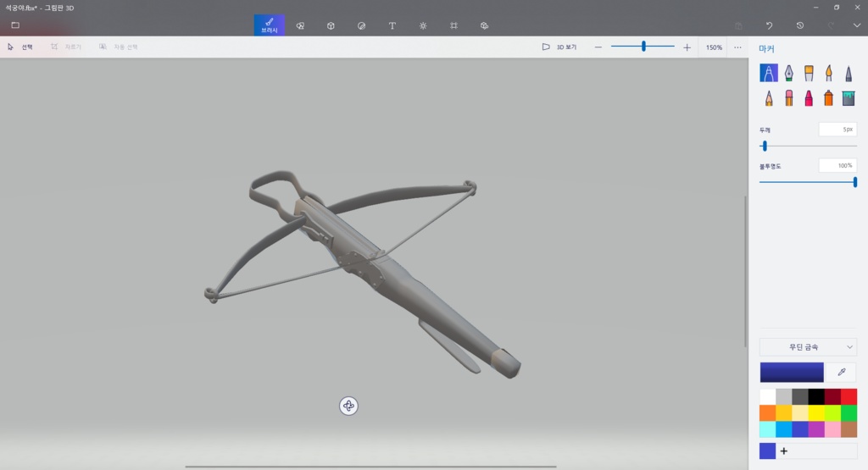
Task: Click the current dark blue color swatch
Action: (x=792, y=373)
